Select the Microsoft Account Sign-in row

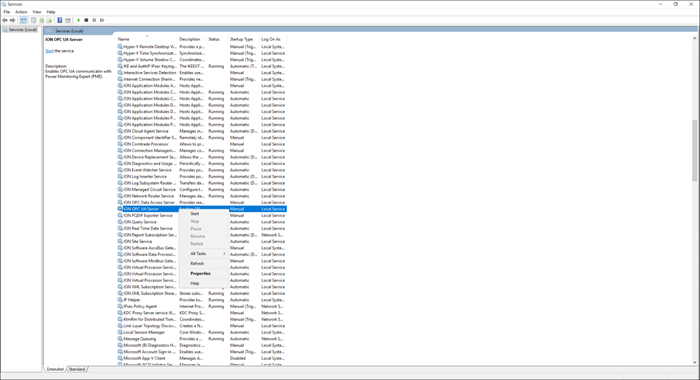pos(201,351)
